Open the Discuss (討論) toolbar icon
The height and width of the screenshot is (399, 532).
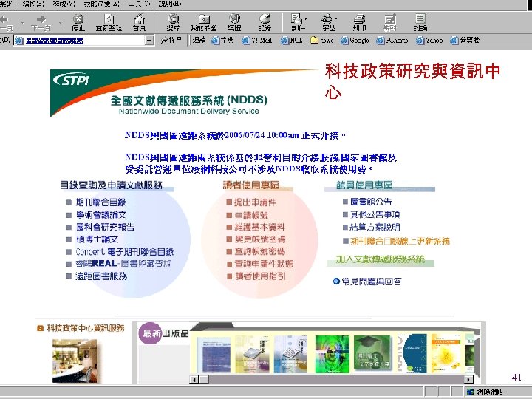420,23
